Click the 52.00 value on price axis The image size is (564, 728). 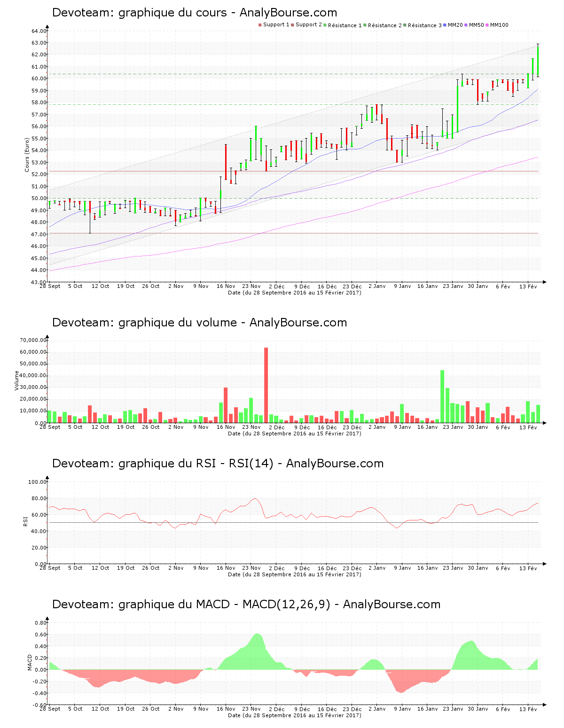coord(39,175)
